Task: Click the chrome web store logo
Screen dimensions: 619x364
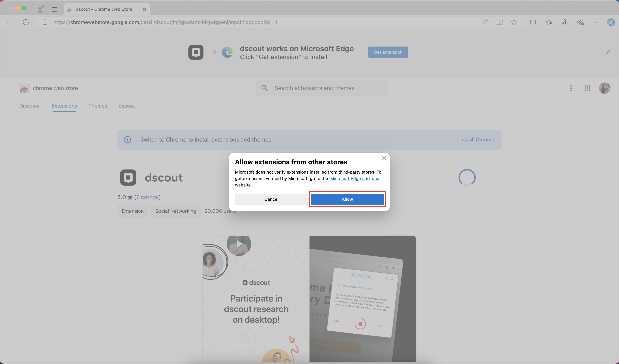Action: point(49,88)
